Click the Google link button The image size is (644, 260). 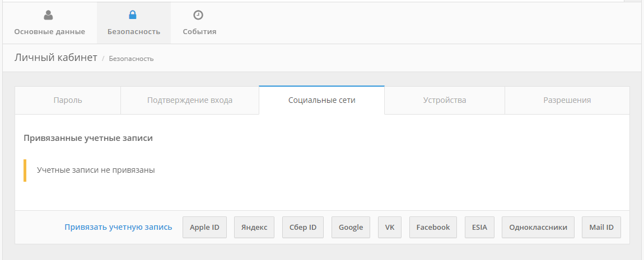click(x=351, y=228)
